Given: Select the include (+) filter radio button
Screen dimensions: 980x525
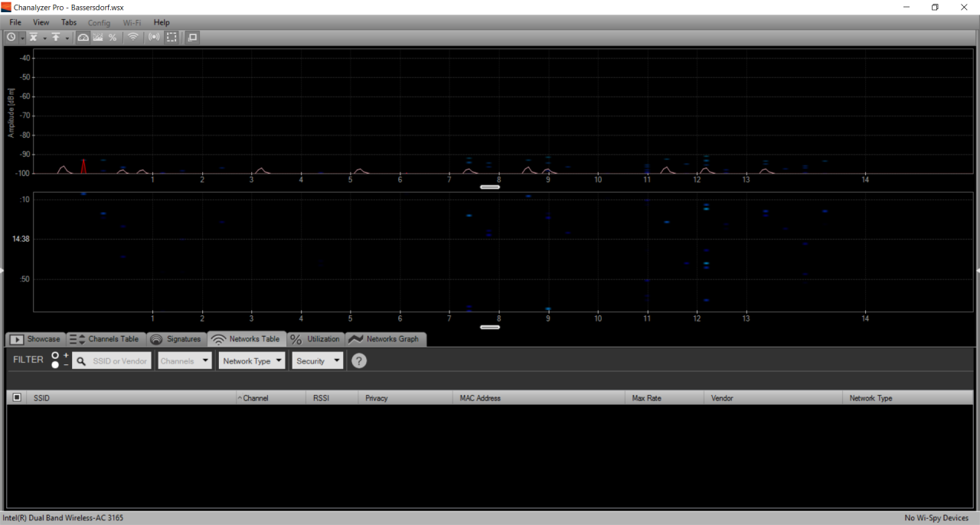Looking at the screenshot, I should coord(55,356).
